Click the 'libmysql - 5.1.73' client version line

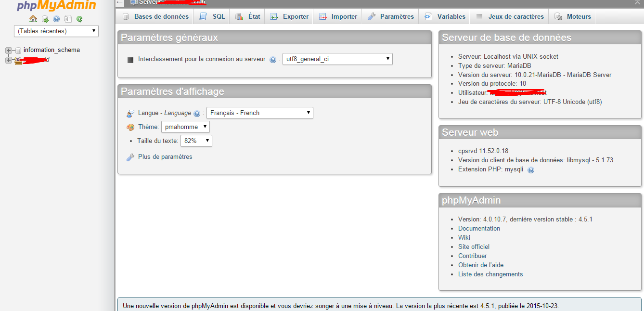click(x=536, y=160)
